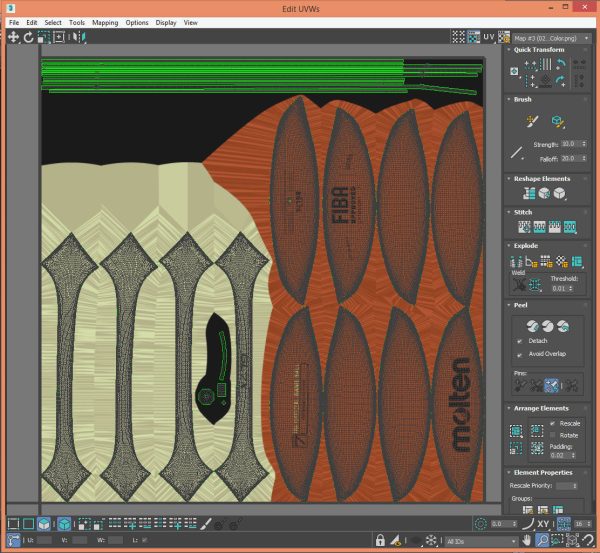Open the Map #3 (02_Color.png) texture dropdown

click(551, 38)
